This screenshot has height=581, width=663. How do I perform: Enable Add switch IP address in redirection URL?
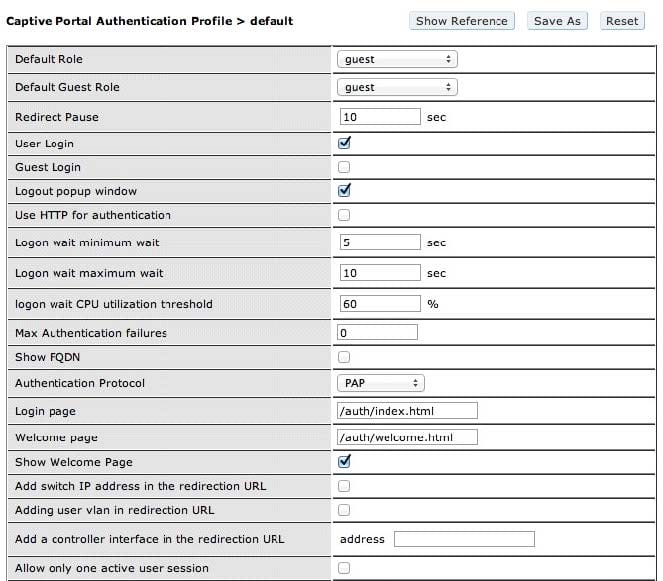(x=344, y=486)
